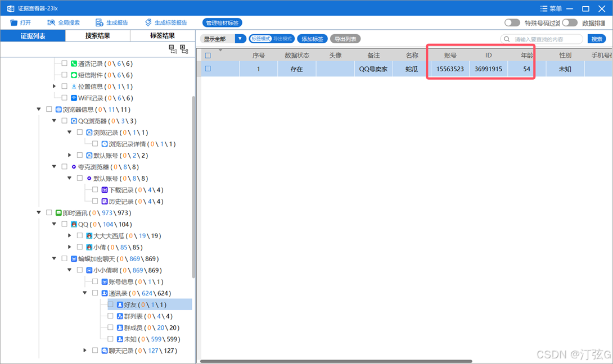
Task: Select the 位置信息 location icon
Action: point(74,87)
